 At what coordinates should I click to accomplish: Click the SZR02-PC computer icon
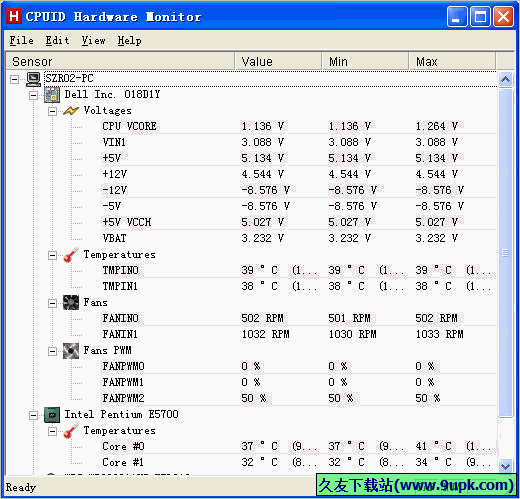[33, 79]
